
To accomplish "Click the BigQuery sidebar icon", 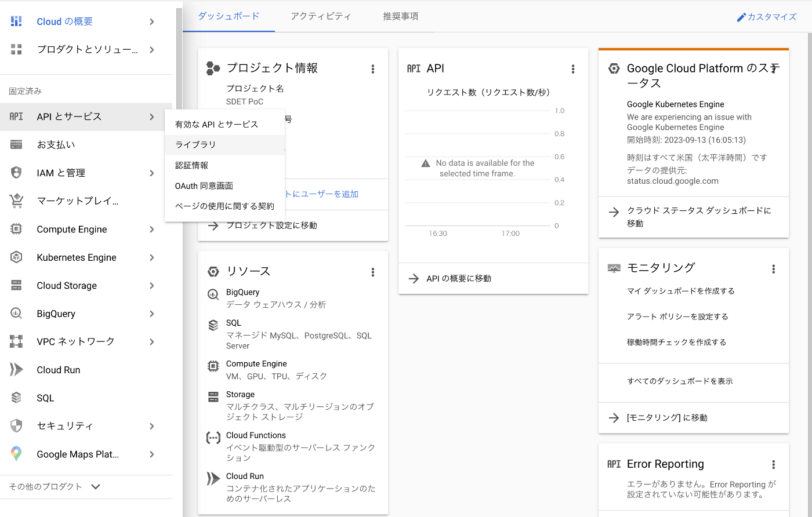I will pyautogui.click(x=16, y=314).
